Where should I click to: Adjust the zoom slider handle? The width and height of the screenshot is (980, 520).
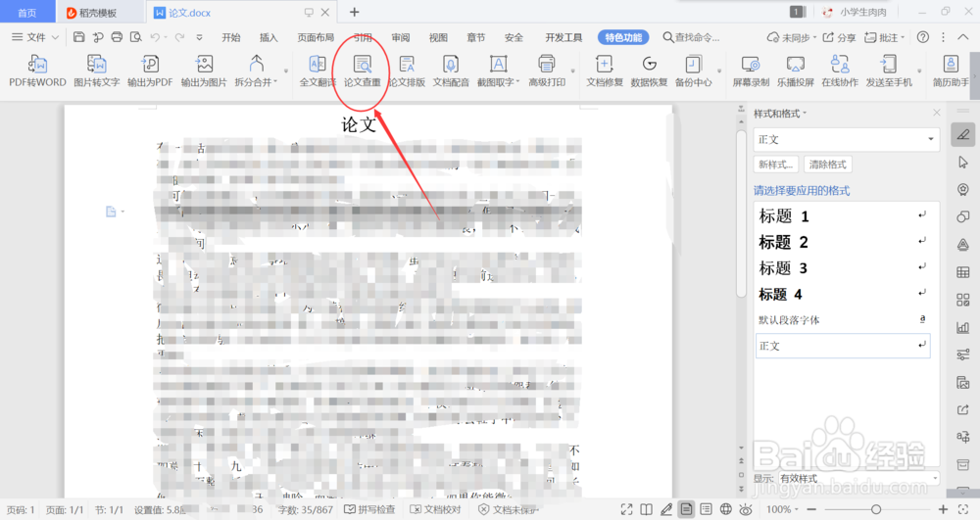(876, 509)
